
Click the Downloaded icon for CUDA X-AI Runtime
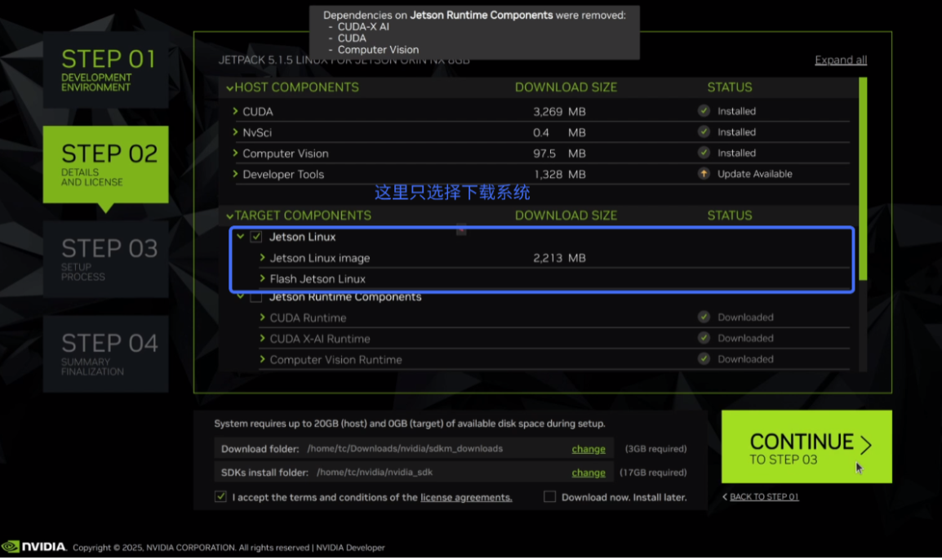click(x=704, y=338)
